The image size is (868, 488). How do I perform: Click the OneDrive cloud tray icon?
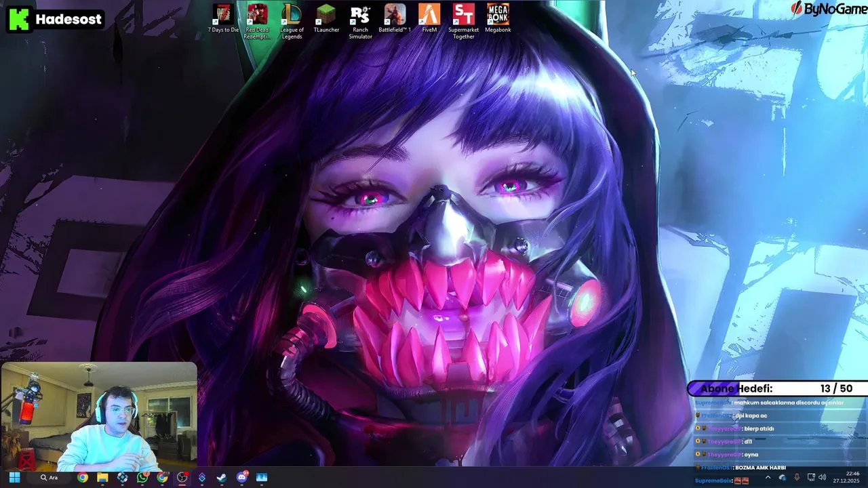click(x=782, y=477)
